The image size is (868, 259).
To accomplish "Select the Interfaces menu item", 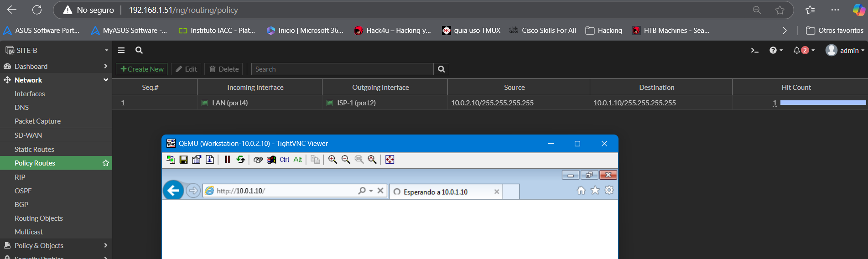I will coord(30,94).
